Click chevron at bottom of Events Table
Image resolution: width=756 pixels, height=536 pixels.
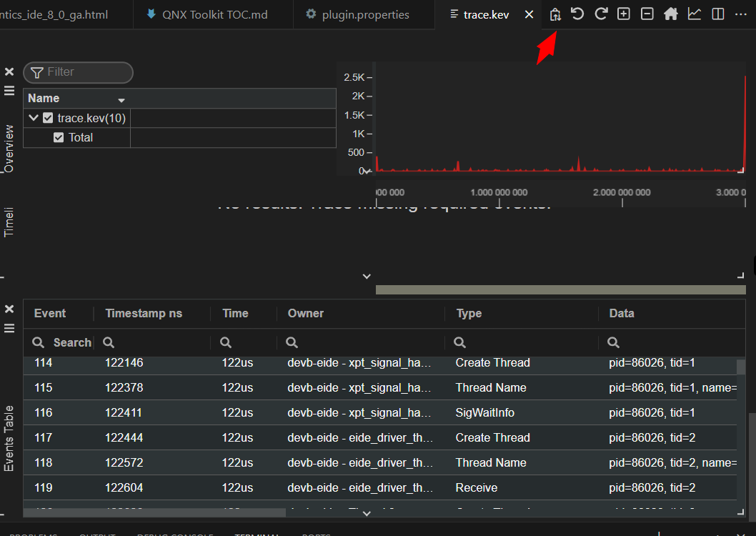click(367, 513)
